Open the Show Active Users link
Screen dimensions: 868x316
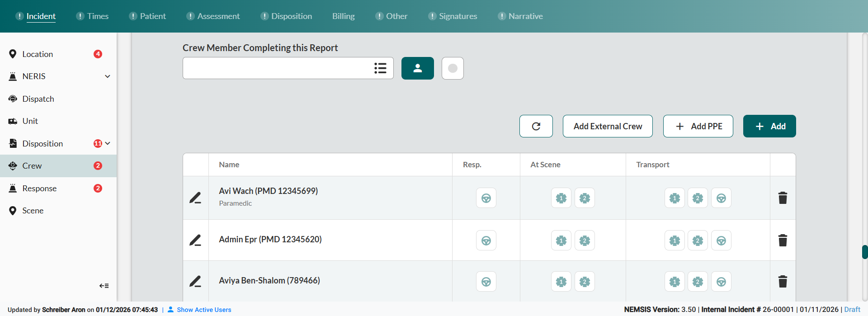click(204, 310)
